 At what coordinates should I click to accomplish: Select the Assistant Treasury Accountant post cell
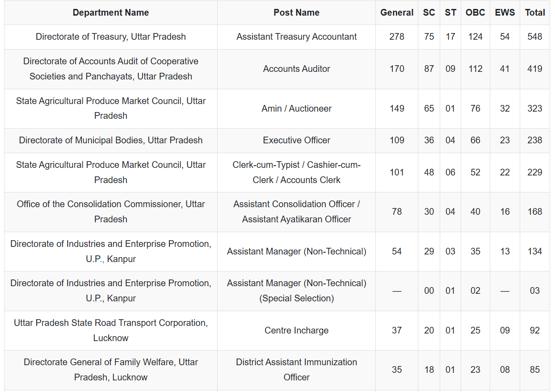296,37
